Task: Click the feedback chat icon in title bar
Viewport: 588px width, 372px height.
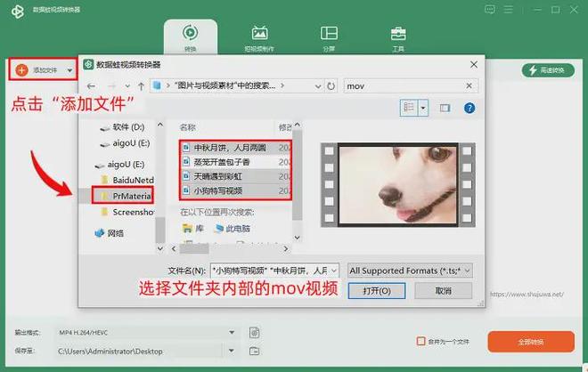Action: click(489, 10)
